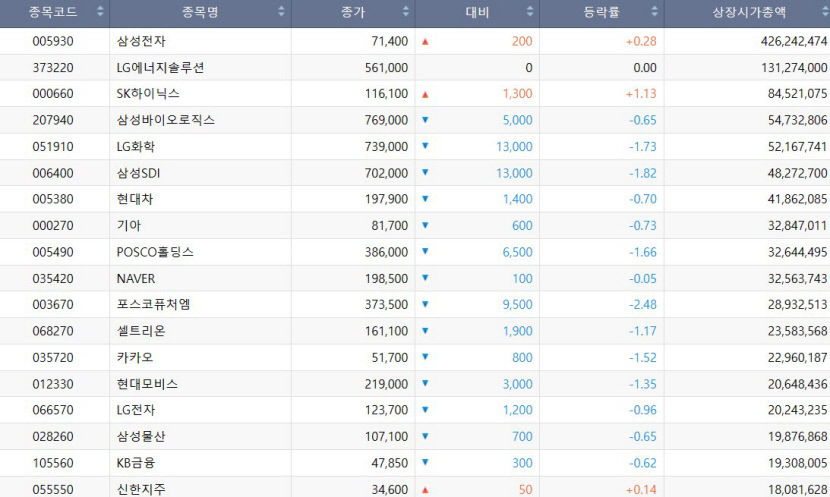Select stock name SK하이닉스

[x=148, y=94]
